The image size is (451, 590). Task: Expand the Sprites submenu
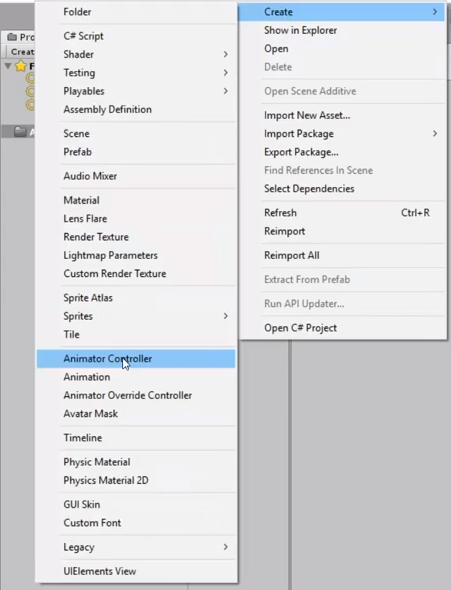click(x=136, y=316)
